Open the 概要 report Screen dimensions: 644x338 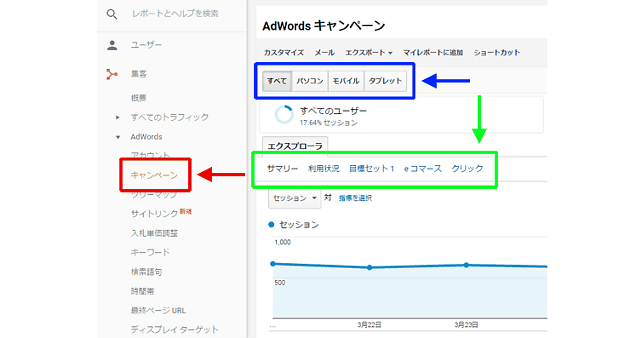[138, 98]
